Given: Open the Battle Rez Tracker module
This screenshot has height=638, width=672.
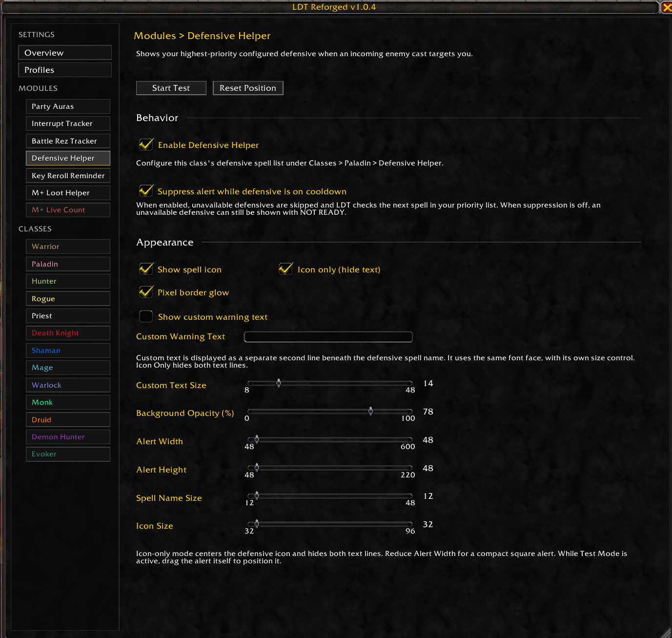Looking at the screenshot, I should [68, 141].
